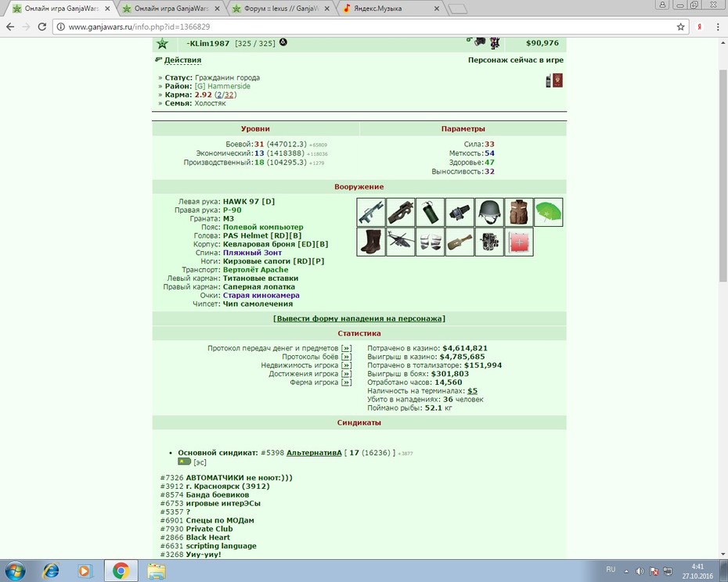Viewport: 728px width, 582px height.
Task: Click the PAS Helmet item icon
Action: 490,212
